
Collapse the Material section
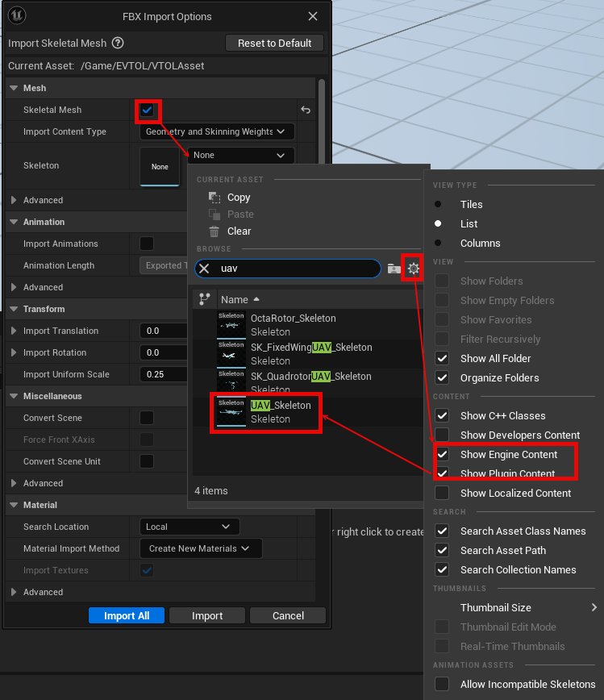click(14, 505)
